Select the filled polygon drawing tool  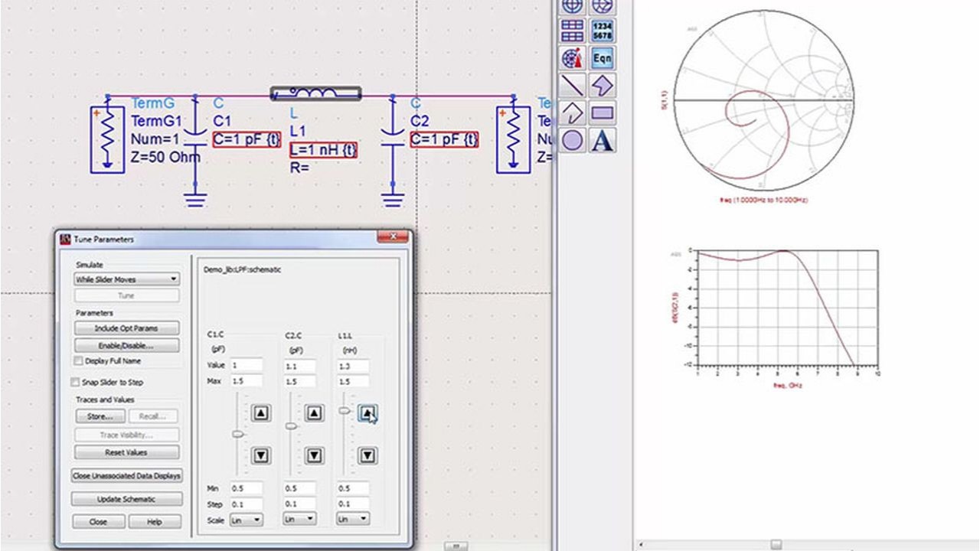point(603,85)
